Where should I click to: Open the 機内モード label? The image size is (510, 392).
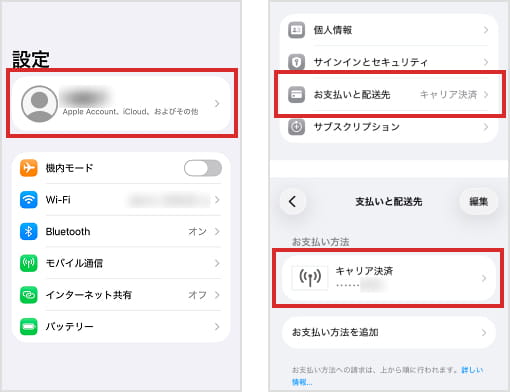[69, 168]
